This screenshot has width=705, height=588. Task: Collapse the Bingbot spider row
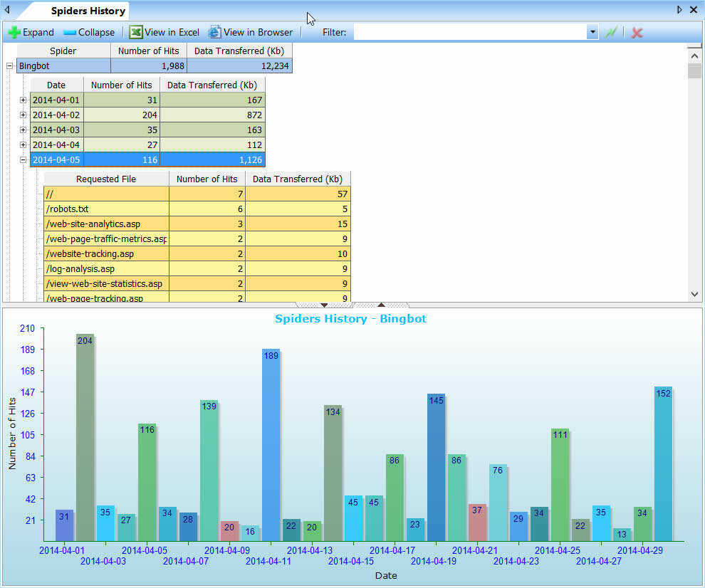point(9,64)
